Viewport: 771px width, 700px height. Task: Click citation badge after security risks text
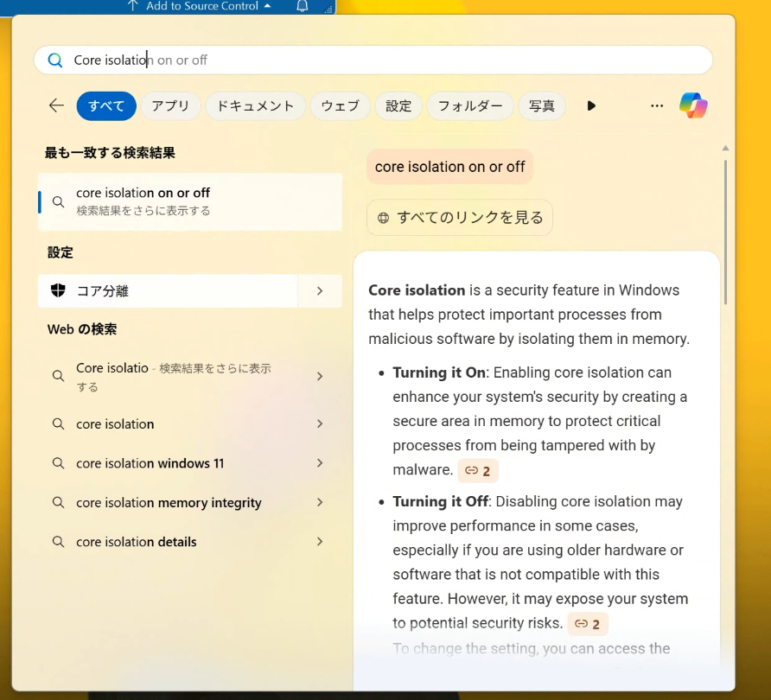(x=587, y=623)
